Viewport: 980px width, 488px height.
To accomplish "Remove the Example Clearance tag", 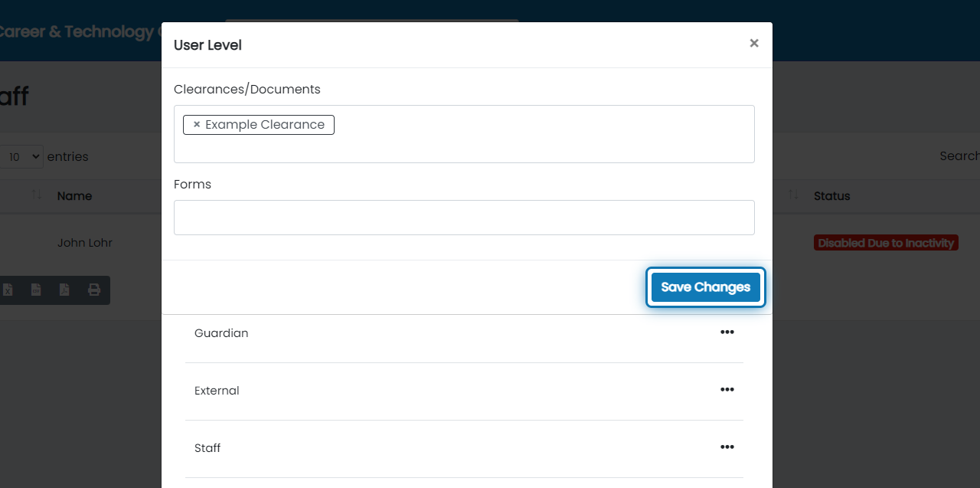I will [197, 125].
